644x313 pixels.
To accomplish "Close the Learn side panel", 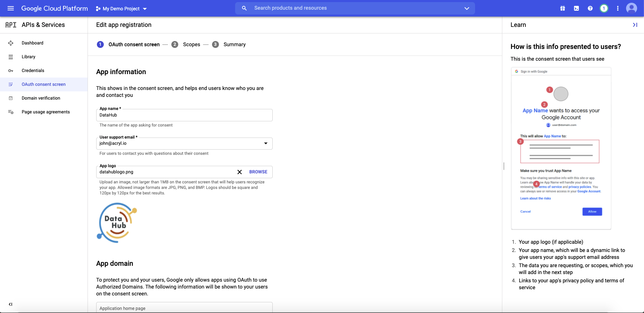I will (635, 24).
